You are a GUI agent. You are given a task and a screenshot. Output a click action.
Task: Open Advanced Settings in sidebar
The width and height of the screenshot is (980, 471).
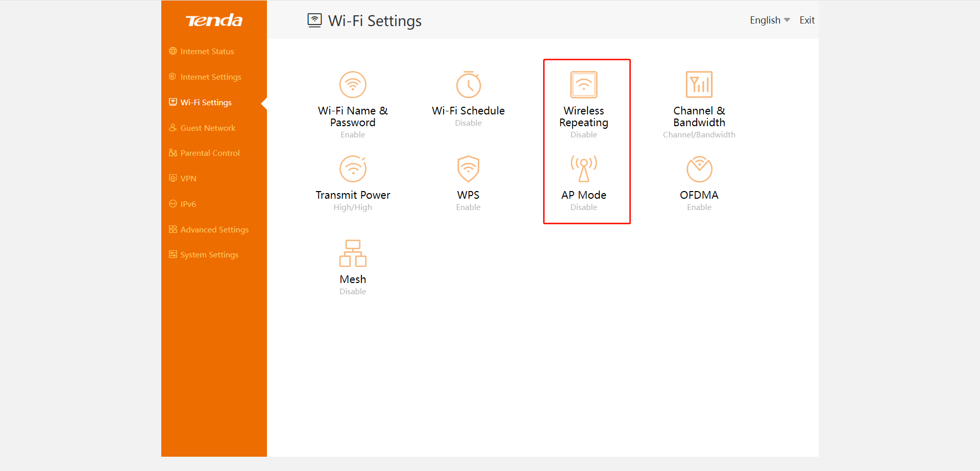click(214, 230)
